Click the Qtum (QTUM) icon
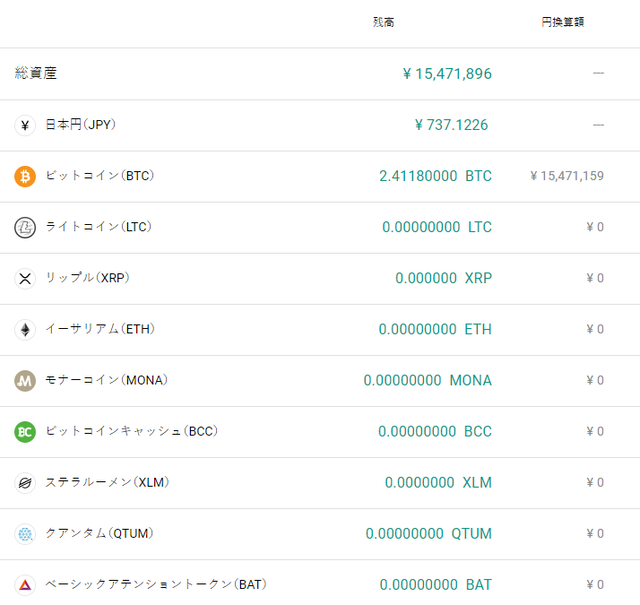The image size is (640, 605). point(25,534)
